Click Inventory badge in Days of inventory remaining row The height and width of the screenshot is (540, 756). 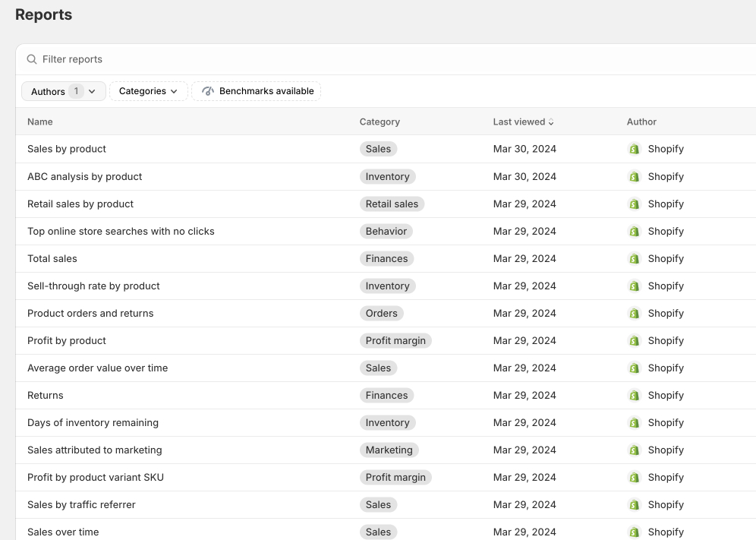[388, 423]
